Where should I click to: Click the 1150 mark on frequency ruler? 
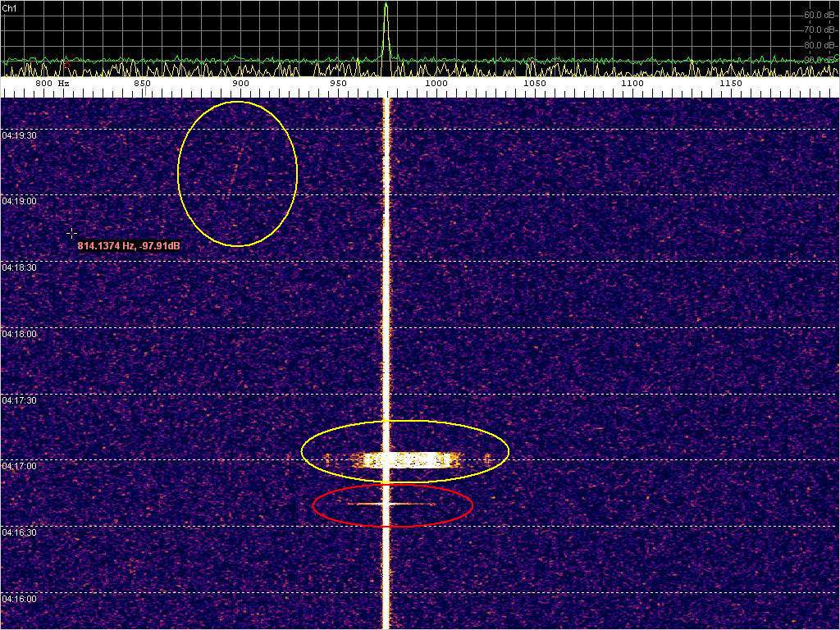point(730,84)
